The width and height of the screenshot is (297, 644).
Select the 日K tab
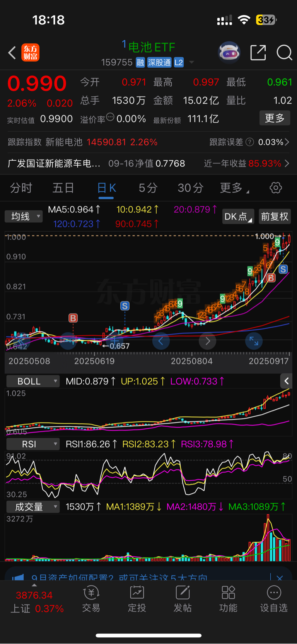click(x=106, y=188)
